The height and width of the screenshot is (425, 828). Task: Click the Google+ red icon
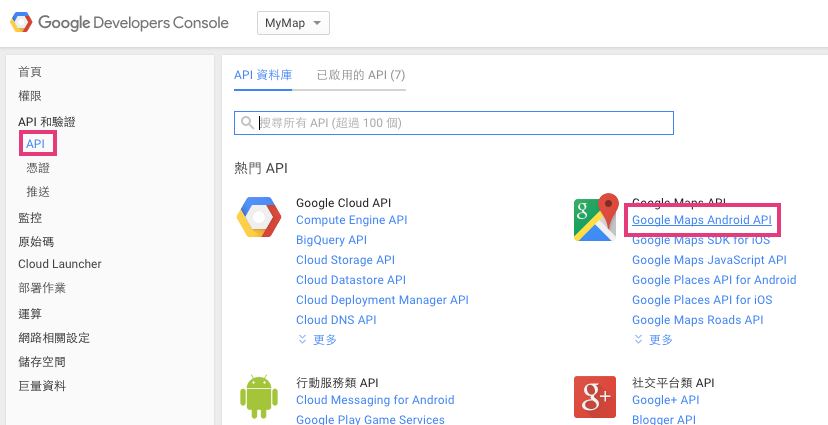(595, 396)
